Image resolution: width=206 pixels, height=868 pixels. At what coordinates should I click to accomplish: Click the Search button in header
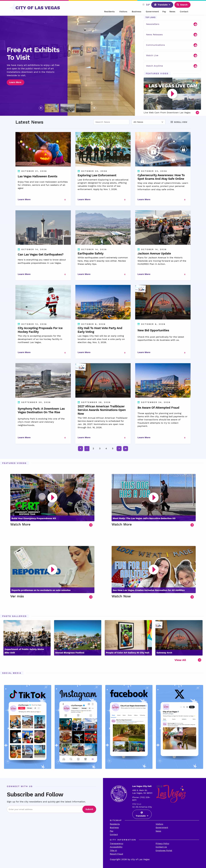[182, 5]
